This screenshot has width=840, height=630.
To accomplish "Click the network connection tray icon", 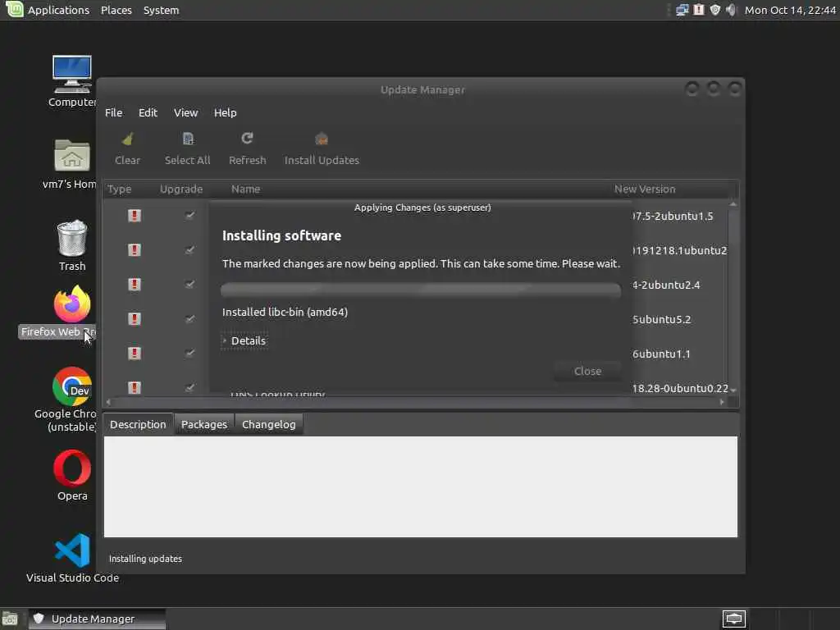I will tap(682, 10).
